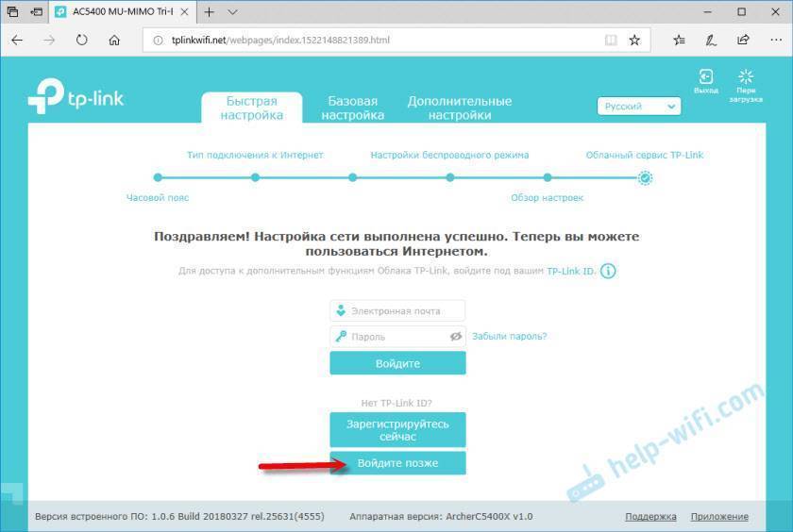Open browser settings ellipsis menu

pyautogui.click(x=776, y=40)
